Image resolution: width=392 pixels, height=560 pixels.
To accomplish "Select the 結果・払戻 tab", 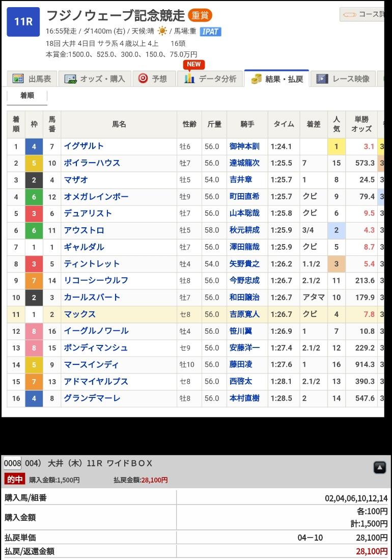I will tap(277, 79).
